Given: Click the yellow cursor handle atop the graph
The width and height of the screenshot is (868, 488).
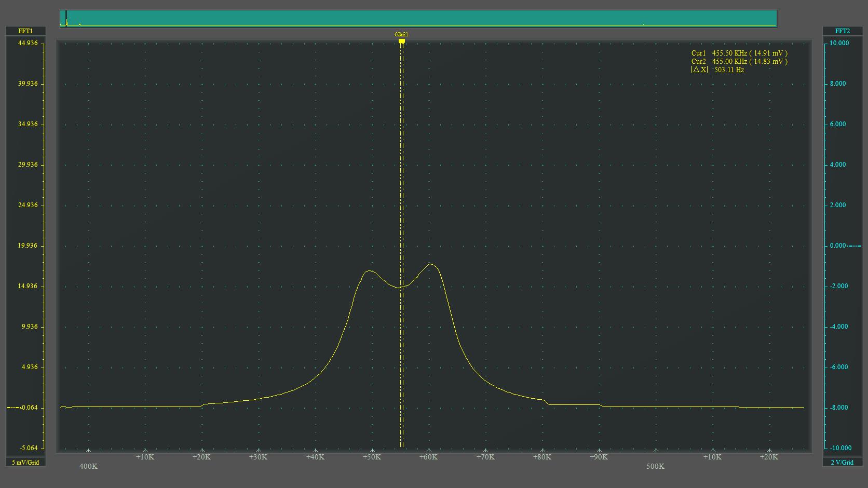Looking at the screenshot, I should (401, 40).
